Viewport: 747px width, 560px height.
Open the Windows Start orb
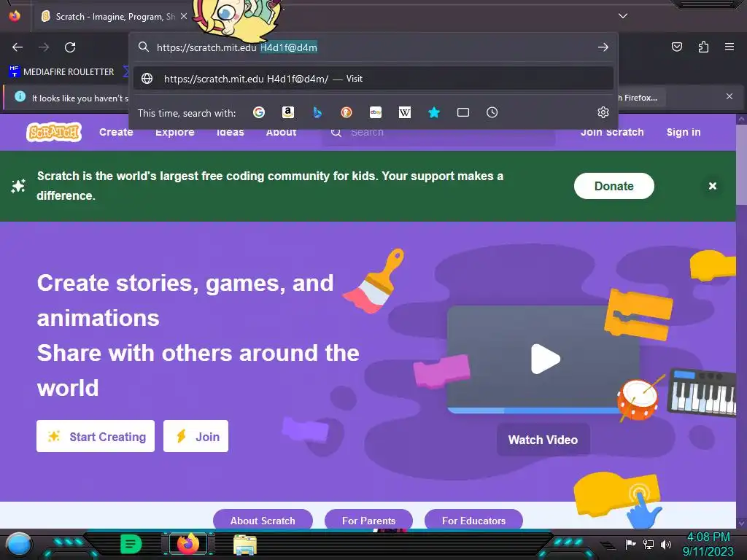pos(19,545)
